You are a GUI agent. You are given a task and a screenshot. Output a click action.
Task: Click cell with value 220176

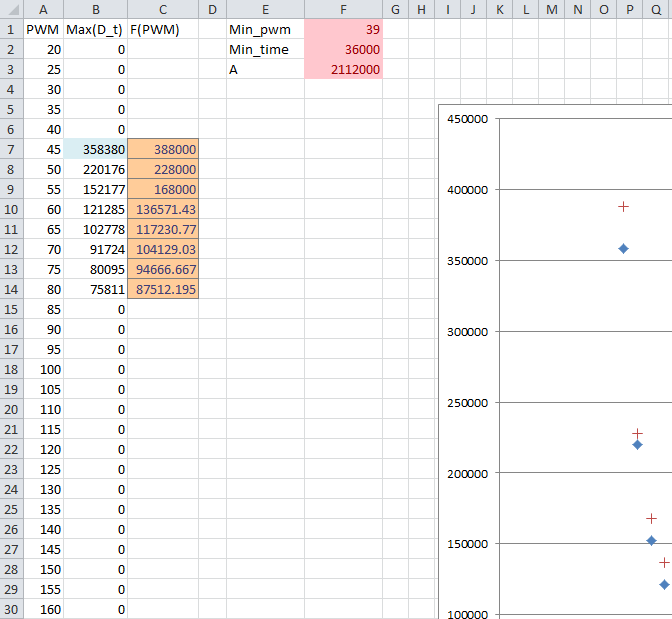[96, 169]
